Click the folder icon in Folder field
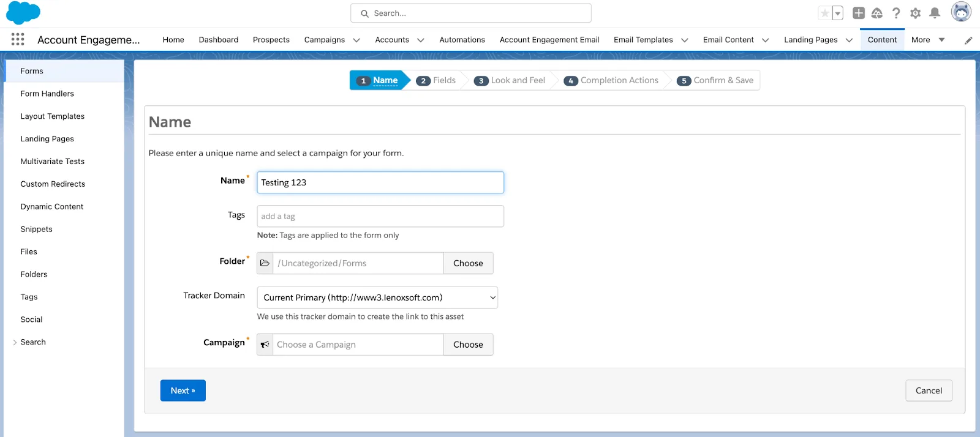 [265, 263]
